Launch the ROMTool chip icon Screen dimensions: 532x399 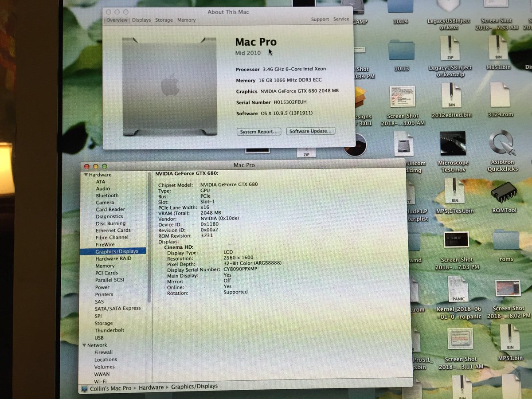tap(504, 192)
